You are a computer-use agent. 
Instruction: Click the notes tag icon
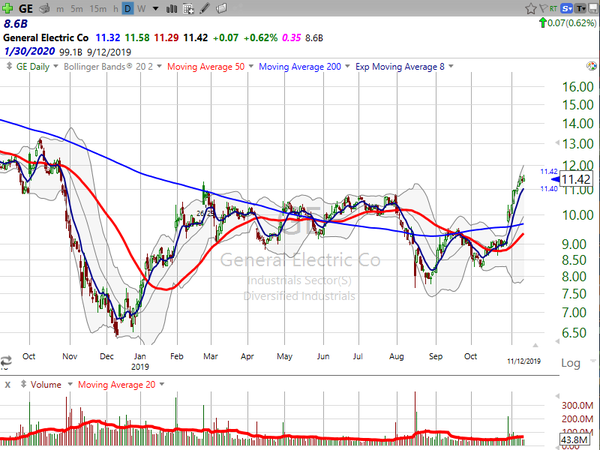click(x=222, y=8)
